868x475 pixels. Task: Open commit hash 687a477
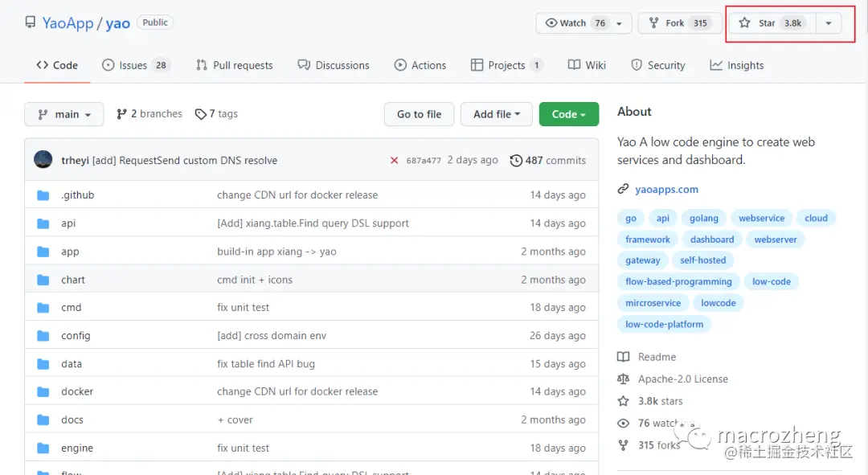[x=424, y=161]
